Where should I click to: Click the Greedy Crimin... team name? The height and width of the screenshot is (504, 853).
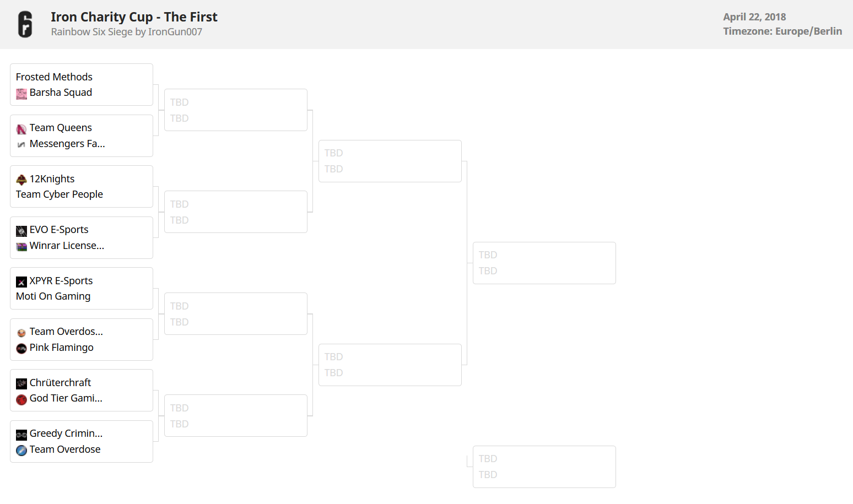pos(66,433)
